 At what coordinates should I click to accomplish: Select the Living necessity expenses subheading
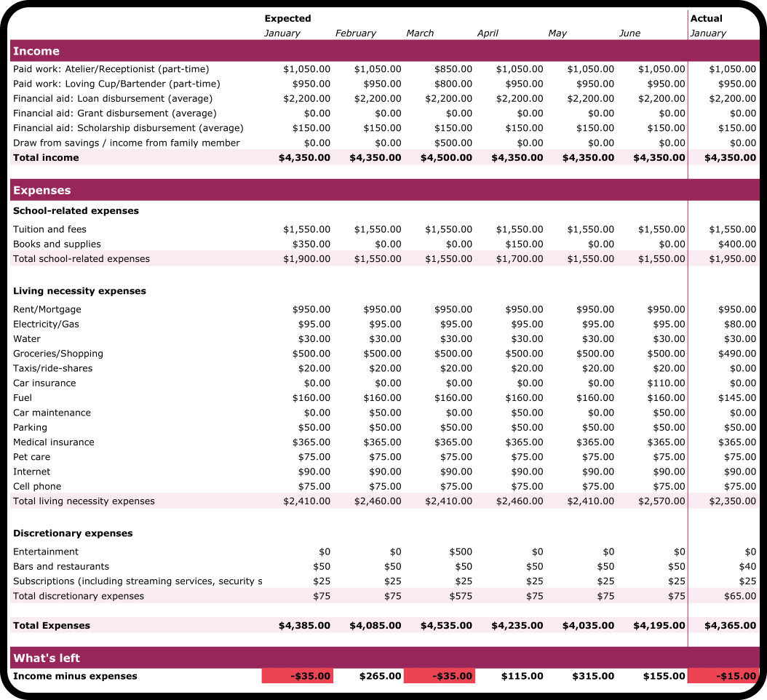(x=79, y=290)
